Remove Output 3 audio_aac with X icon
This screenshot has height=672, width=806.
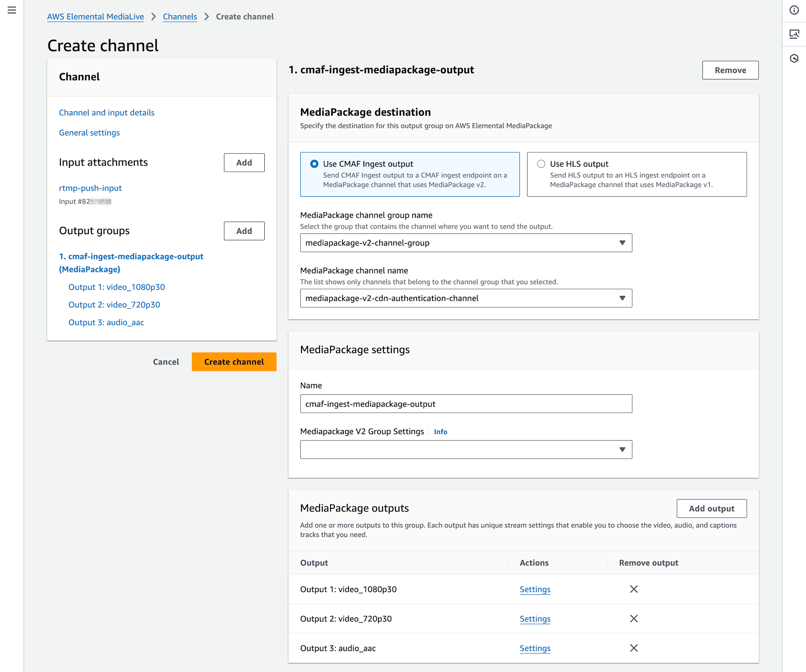(x=634, y=648)
